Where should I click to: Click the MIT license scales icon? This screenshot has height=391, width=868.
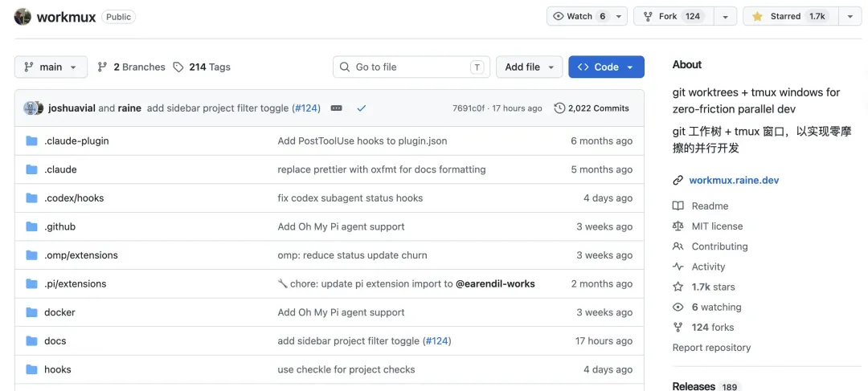pos(678,226)
